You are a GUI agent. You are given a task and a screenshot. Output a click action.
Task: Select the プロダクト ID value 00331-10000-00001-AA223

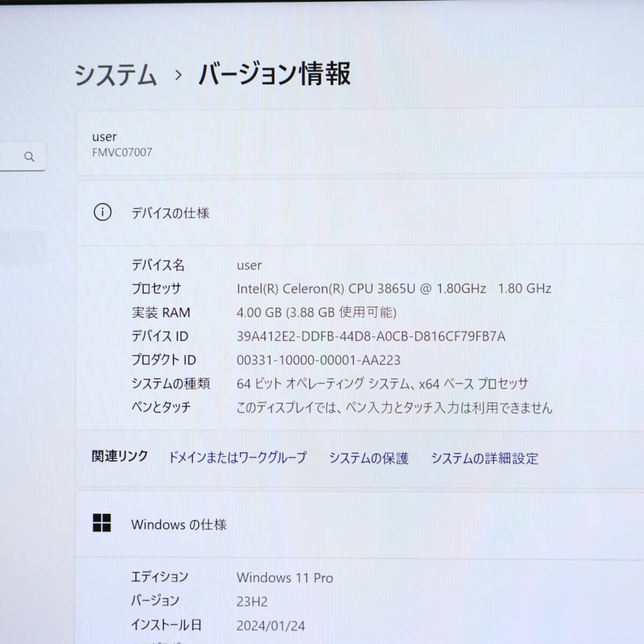coord(318,360)
